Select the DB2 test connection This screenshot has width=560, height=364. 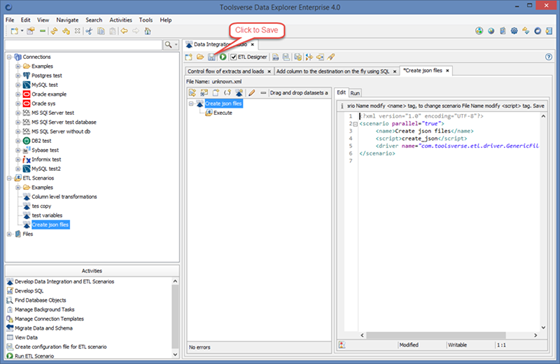[41, 141]
